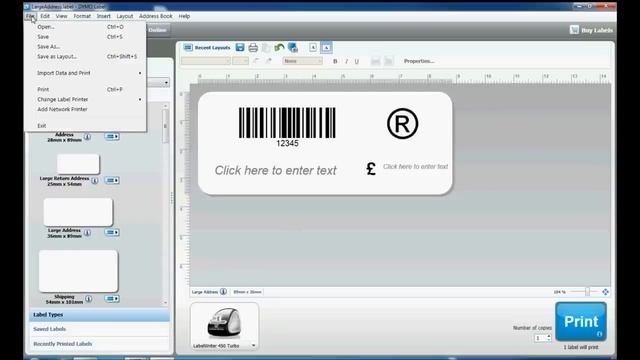Click the large 'Click here to enter text' field
The image size is (640, 360).
(x=276, y=170)
